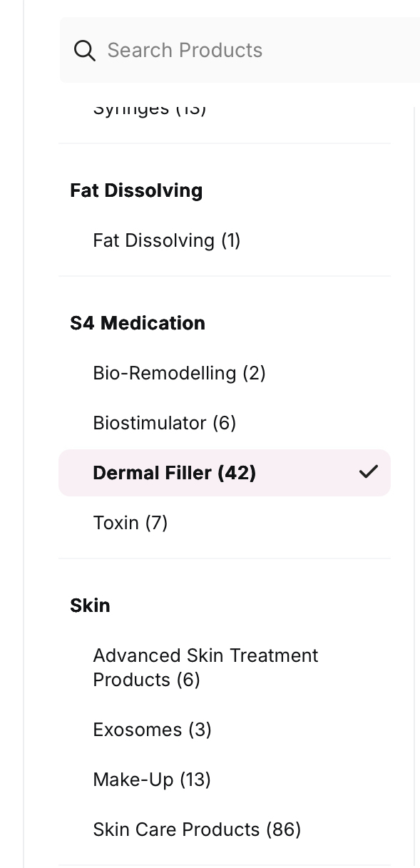
Task: Open Advanced Skin Treatment Products (6)
Action: [x=205, y=668]
